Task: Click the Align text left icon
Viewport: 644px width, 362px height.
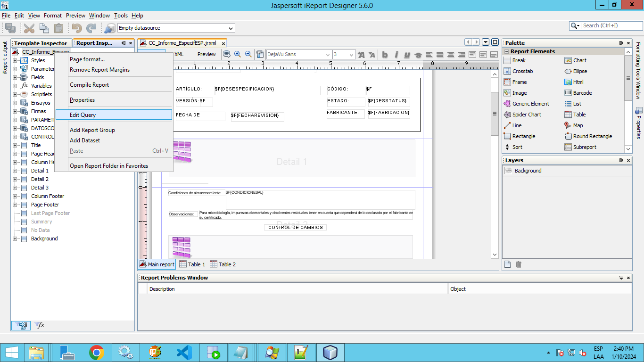Action: [x=429, y=55]
